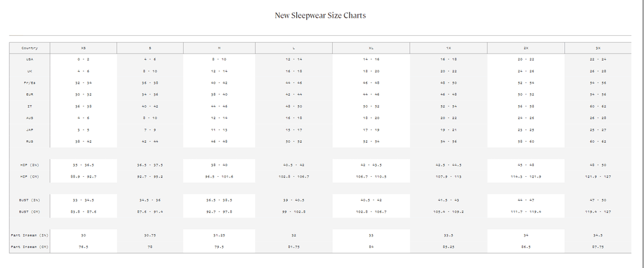Select the HIP (IN) row label
Screen dimensions: 644x268
pos(30,165)
